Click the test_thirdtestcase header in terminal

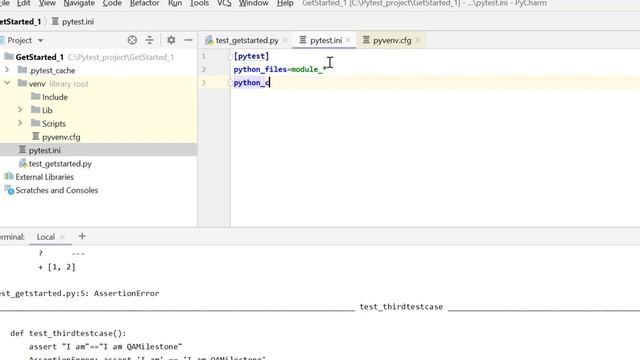pyautogui.click(x=401, y=307)
